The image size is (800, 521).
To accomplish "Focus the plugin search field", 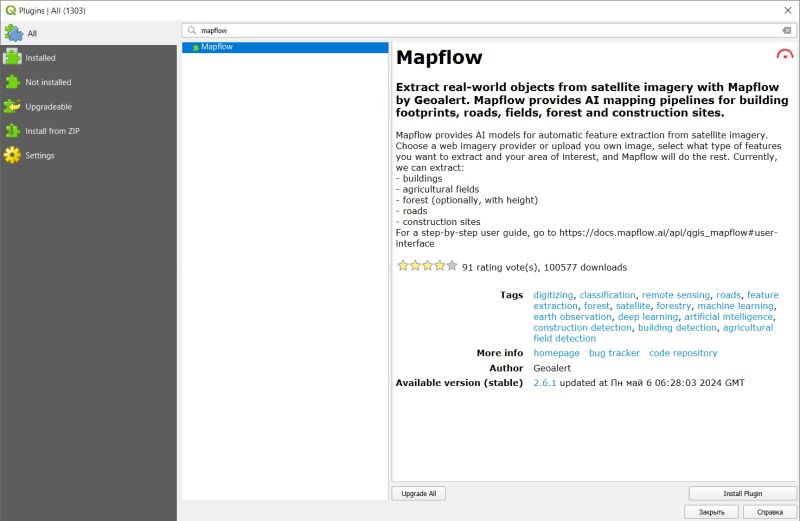I will click(489, 31).
